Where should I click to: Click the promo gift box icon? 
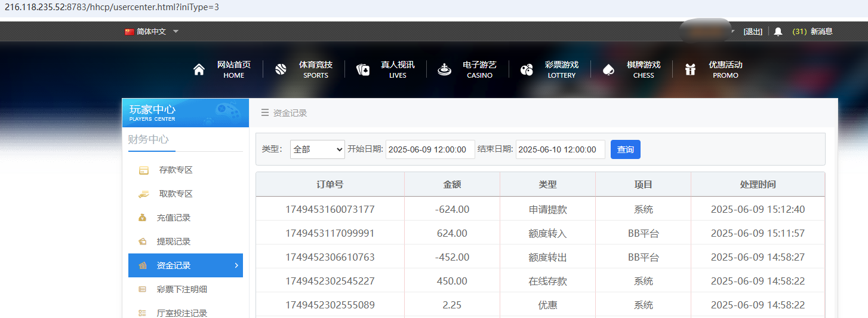[690, 70]
